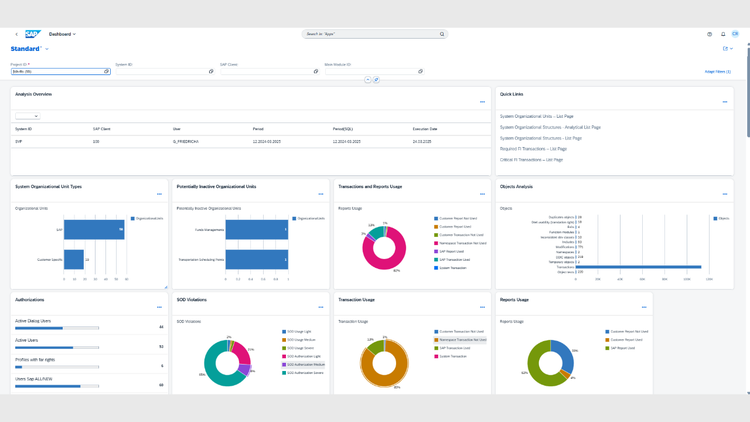Open the Dashboard navigation menu
This screenshot has width=750, height=422.
[62, 34]
